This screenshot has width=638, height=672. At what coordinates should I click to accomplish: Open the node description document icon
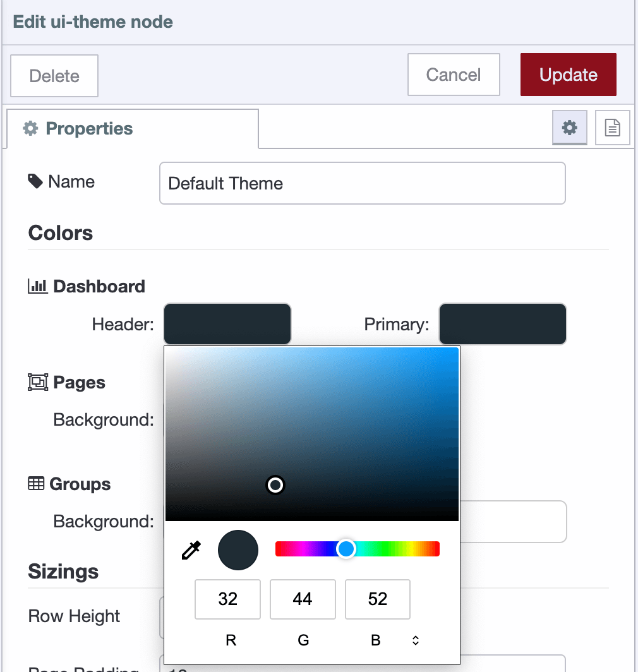click(612, 128)
